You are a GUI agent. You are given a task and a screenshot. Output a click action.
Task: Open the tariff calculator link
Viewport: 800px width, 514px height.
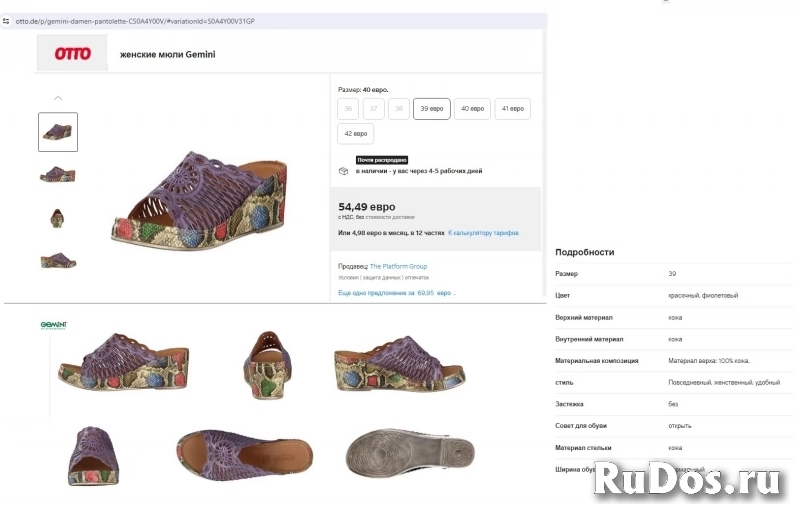(x=483, y=232)
